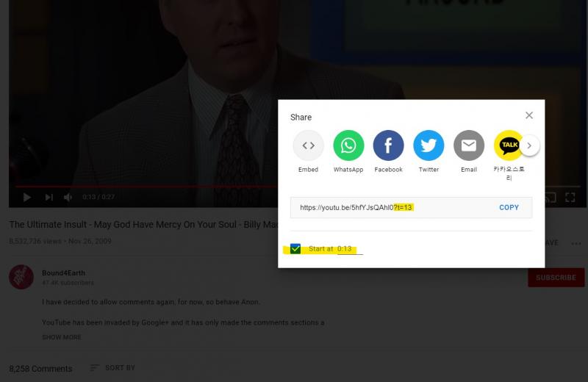588x382 pixels.
Task: Copy the share link
Action: tap(509, 207)
